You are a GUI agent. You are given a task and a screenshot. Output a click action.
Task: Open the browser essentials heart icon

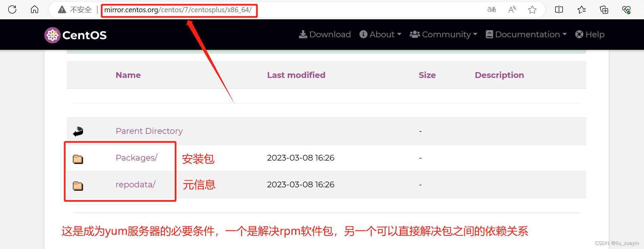click(x=626, y=9)
